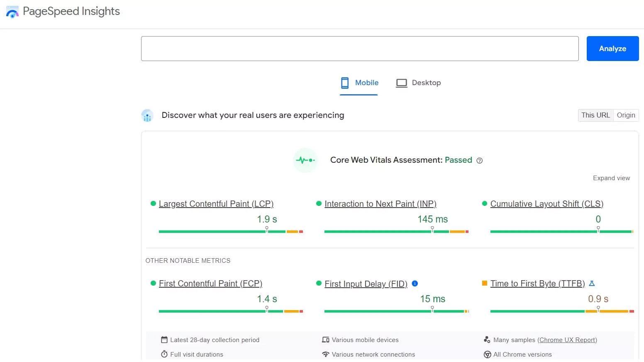The image size is (644, 362).
Task: Switch to the Mobile tab
Action: coord(366,83)
